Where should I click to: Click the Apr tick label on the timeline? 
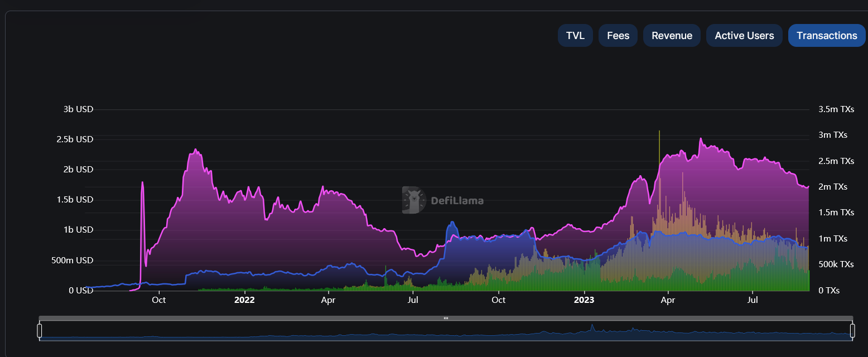[x=328, y=300]
